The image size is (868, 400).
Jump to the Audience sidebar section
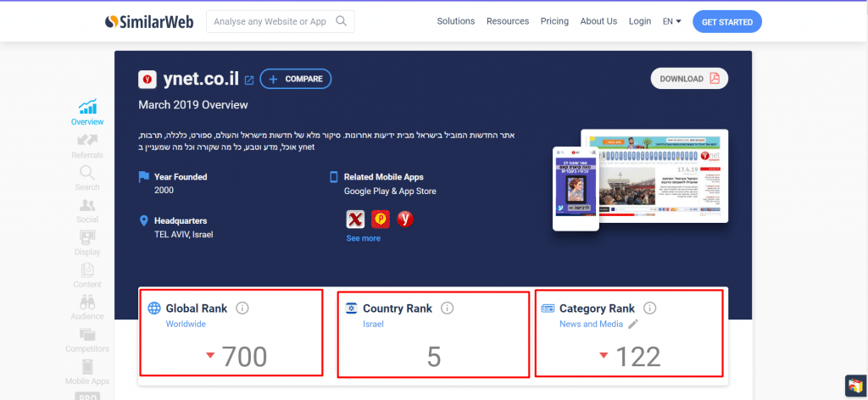87,308
